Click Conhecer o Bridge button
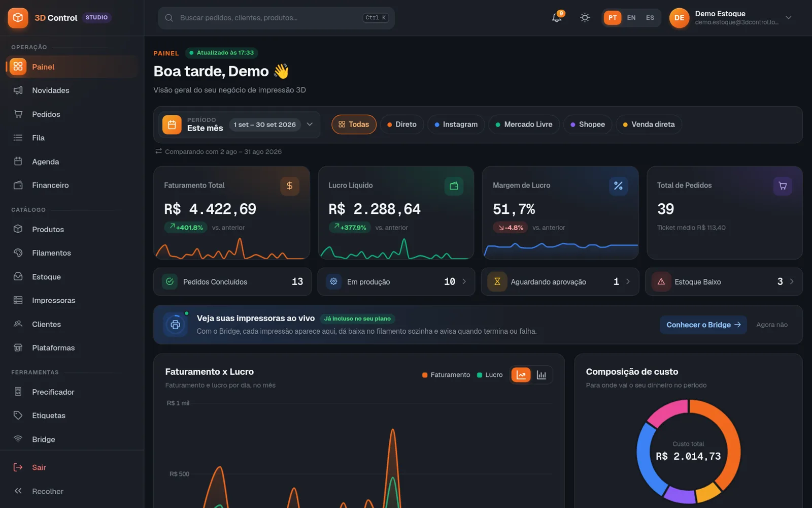 [703, 325]
